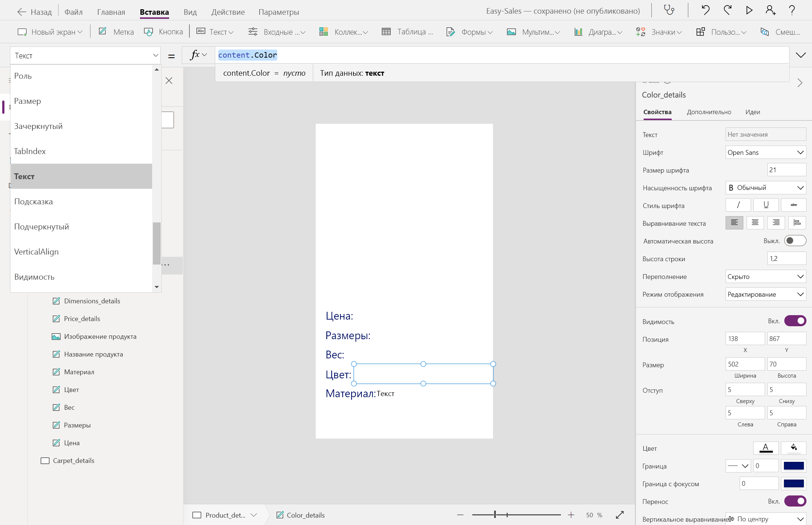This screenshot has height=525, width=812.
Task: Open the Шрифт Open Sans dropdown
Action: click(x=765, y=153)
